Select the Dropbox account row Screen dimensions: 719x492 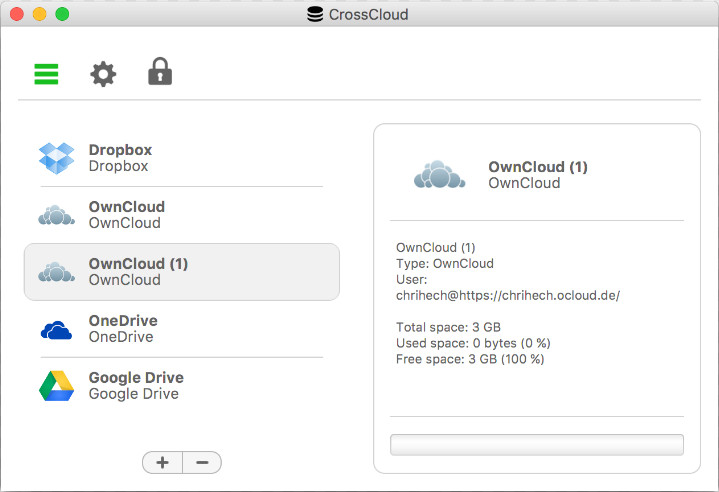182,158
